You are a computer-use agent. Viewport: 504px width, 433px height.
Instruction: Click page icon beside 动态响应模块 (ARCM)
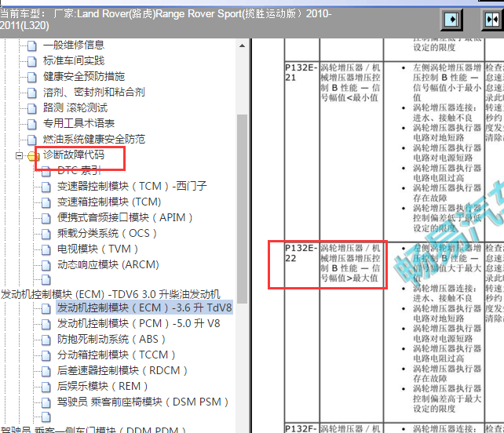click(x=46, y=266)
